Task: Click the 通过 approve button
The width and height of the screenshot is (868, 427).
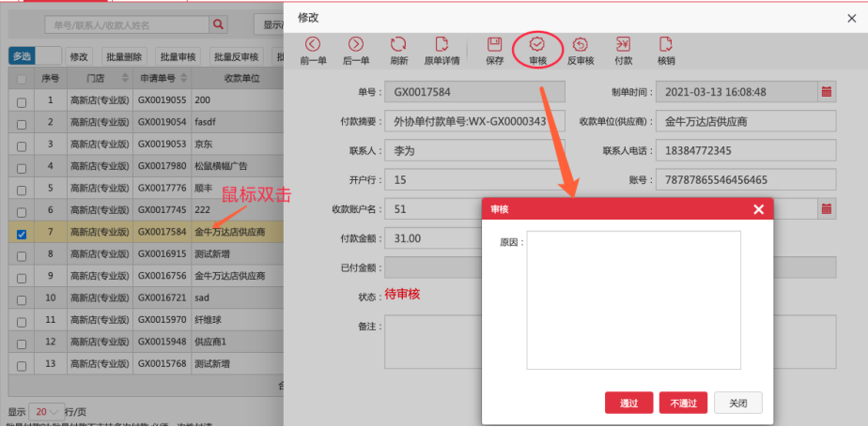Action: (628, 403)
